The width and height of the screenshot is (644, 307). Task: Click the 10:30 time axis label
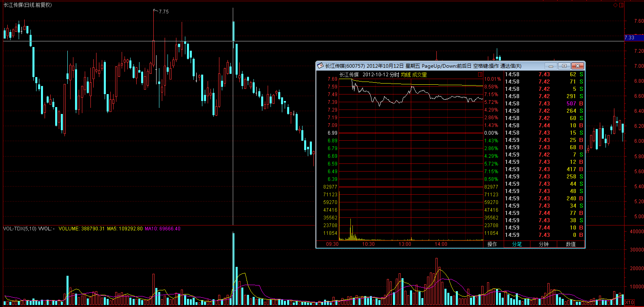coord(368,244)
